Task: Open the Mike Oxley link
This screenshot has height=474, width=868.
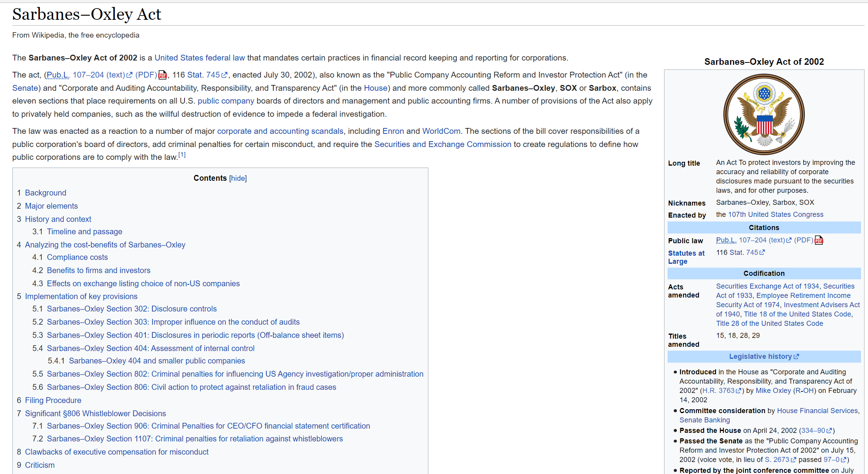Action: coord(773,391)
